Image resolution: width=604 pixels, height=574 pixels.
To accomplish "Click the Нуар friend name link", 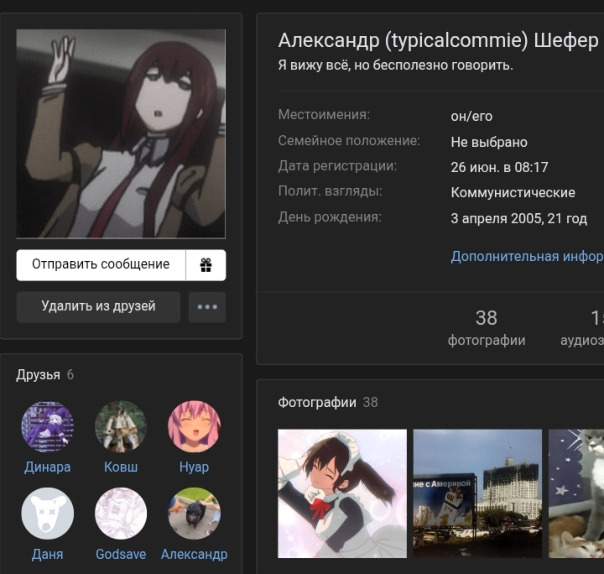I will pos(194,467).
